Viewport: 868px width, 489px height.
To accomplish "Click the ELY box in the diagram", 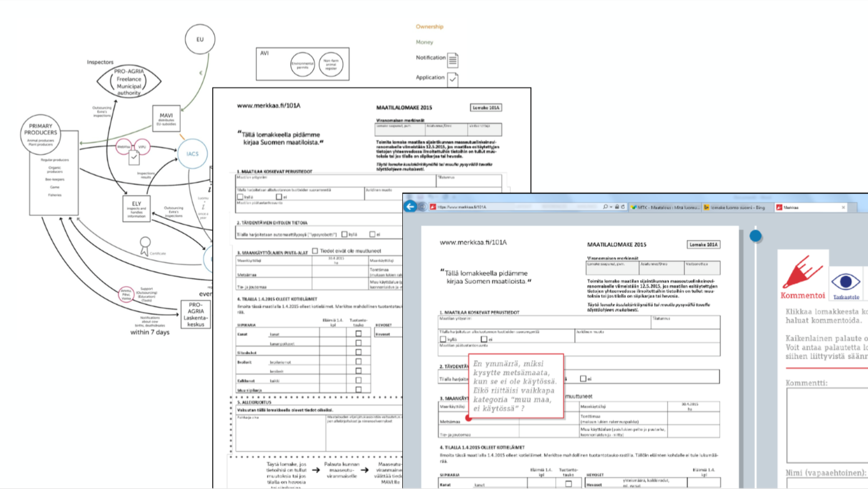I will (137, 209).
